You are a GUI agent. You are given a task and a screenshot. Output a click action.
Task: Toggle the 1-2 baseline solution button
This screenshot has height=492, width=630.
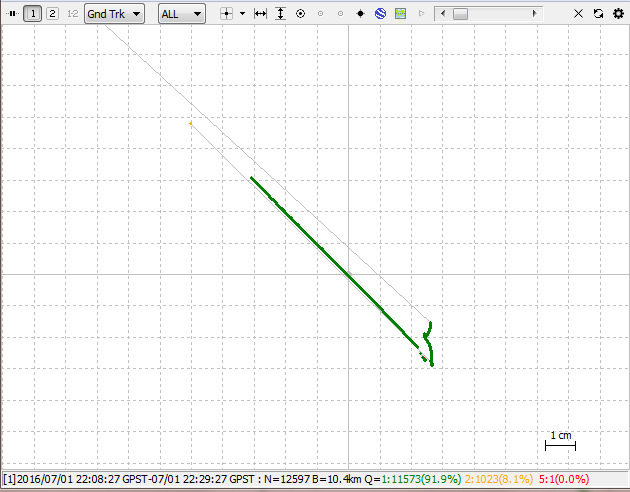click(x=72, y=14)
